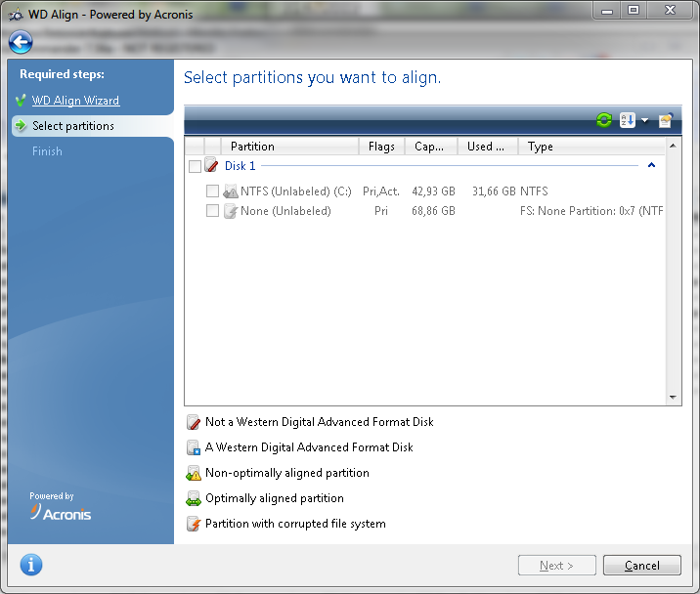Click the NTFS C: partition warning icon
Screen dimensions: 700x594
(231, 191)
